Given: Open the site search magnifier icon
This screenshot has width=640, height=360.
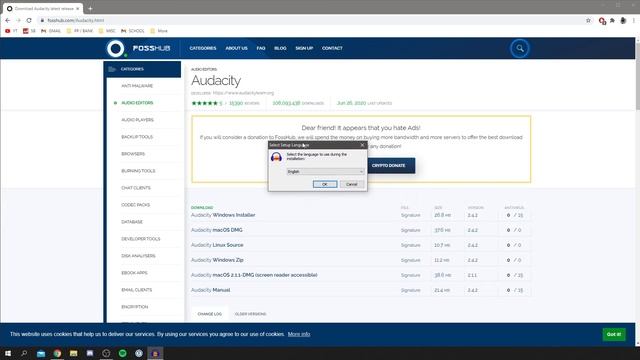Looking at the screenshot, I should point(520,49).
